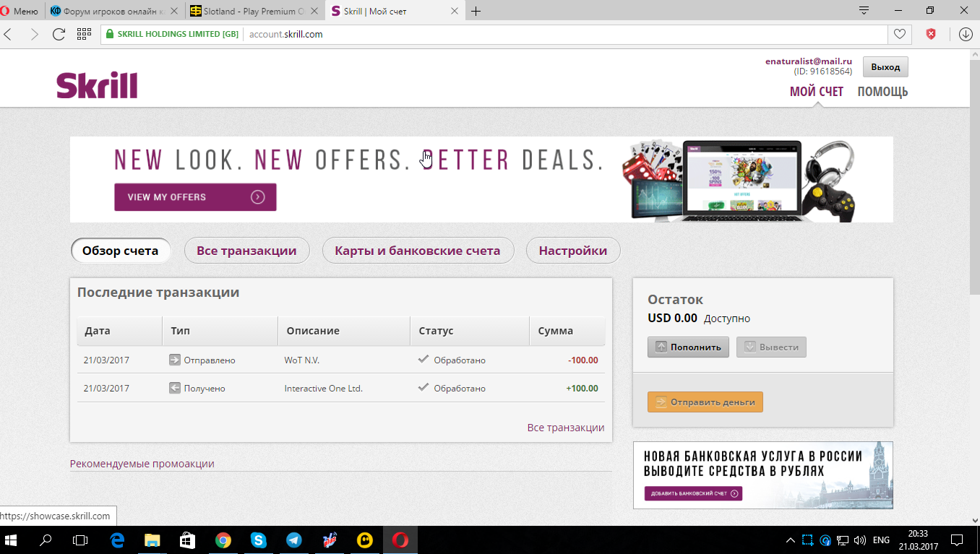Click the Сумма column header

(567, 331)
